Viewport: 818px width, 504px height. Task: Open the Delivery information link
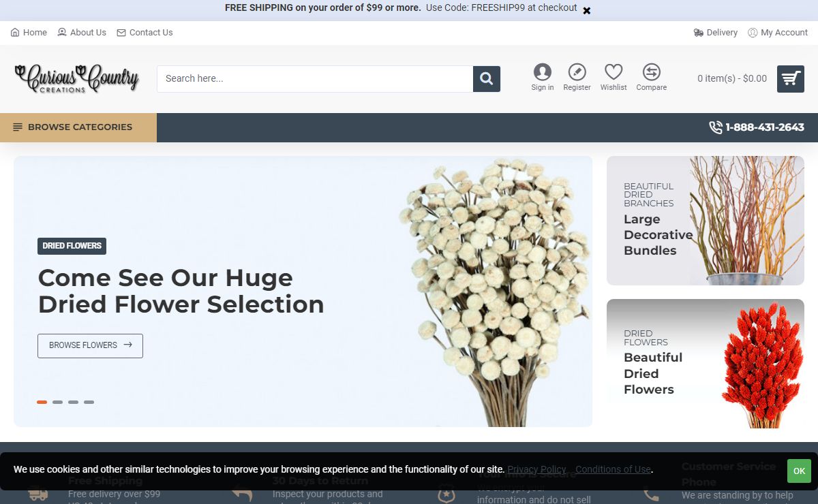tap(716, 32)
